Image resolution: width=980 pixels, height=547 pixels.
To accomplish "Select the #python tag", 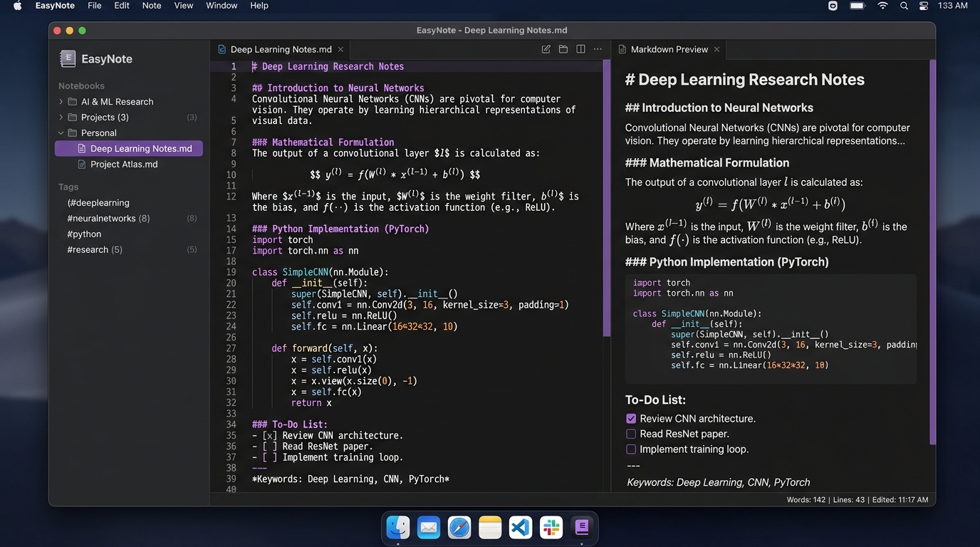I will 84,234.
